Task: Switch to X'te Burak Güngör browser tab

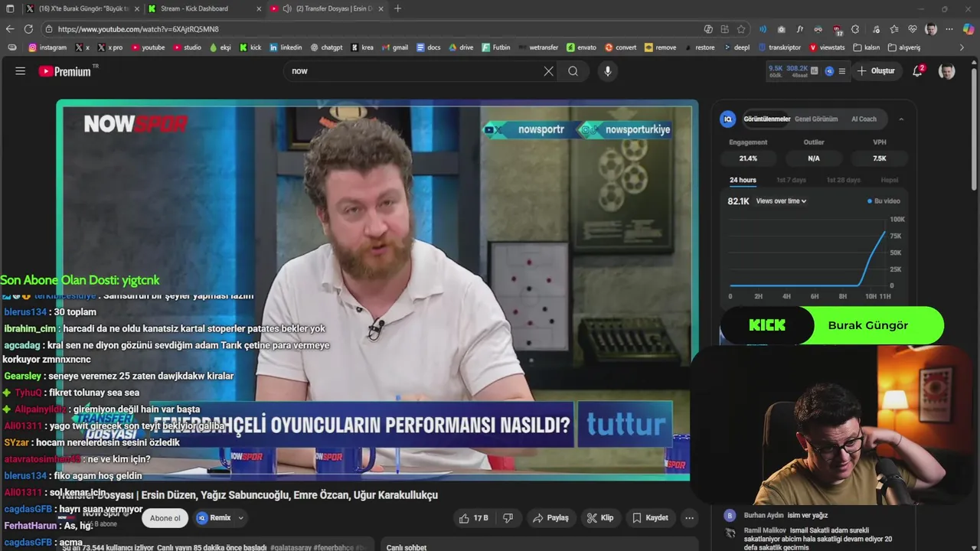Action: pos(82,8)
